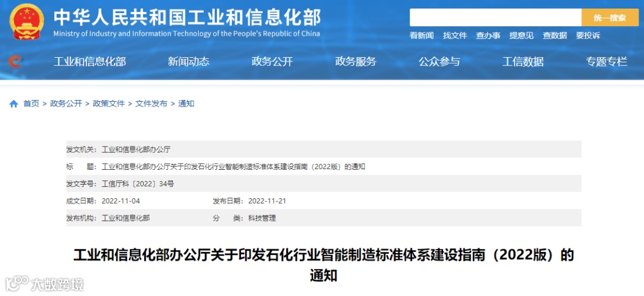This screenshot has width=644, height=296.
Task: Select the 发布机构 value 工业和信息化部
Action: [126, 218]
